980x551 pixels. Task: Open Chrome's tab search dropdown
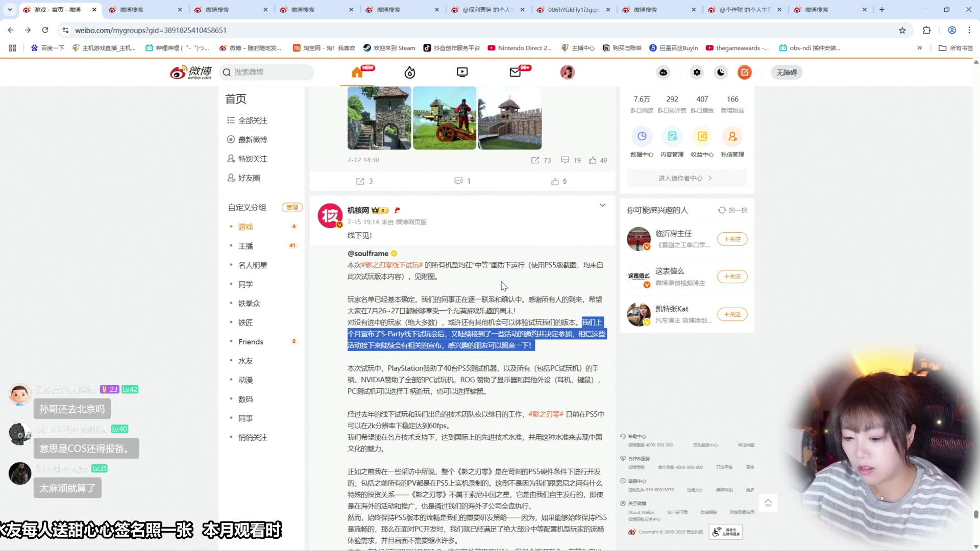pos(9,9)
